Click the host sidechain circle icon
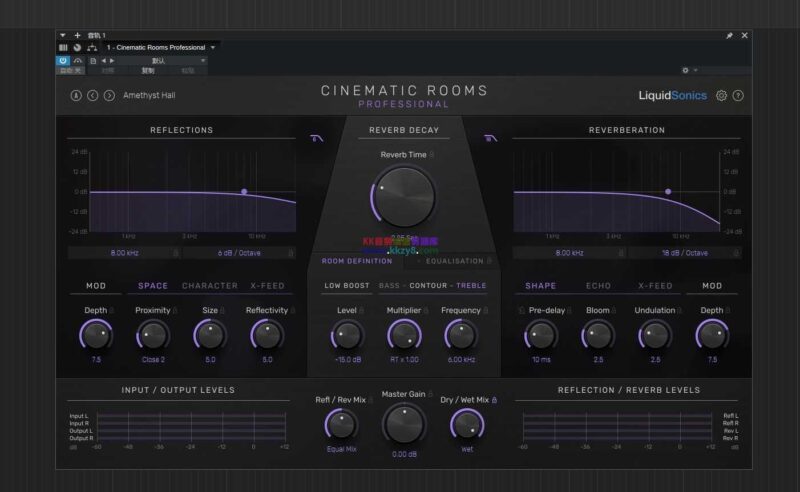The image size is (800, 492). [x=77, y=47]
